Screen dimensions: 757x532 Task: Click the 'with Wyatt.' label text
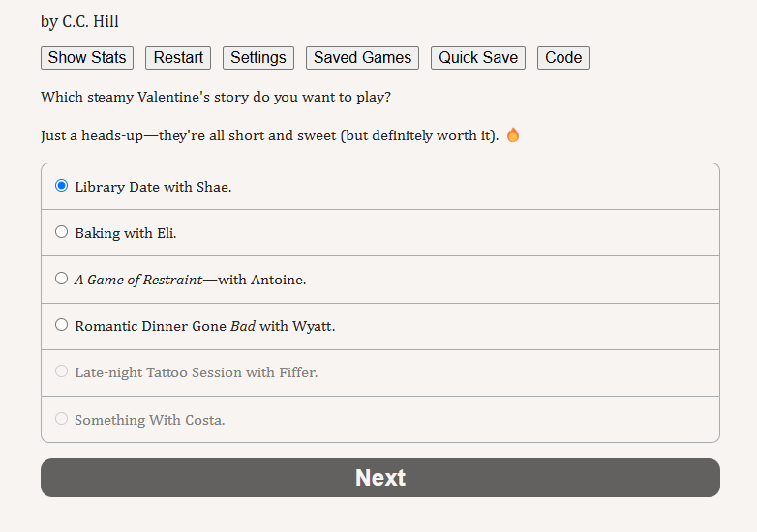pyautogui.click(x=297, y=327)
